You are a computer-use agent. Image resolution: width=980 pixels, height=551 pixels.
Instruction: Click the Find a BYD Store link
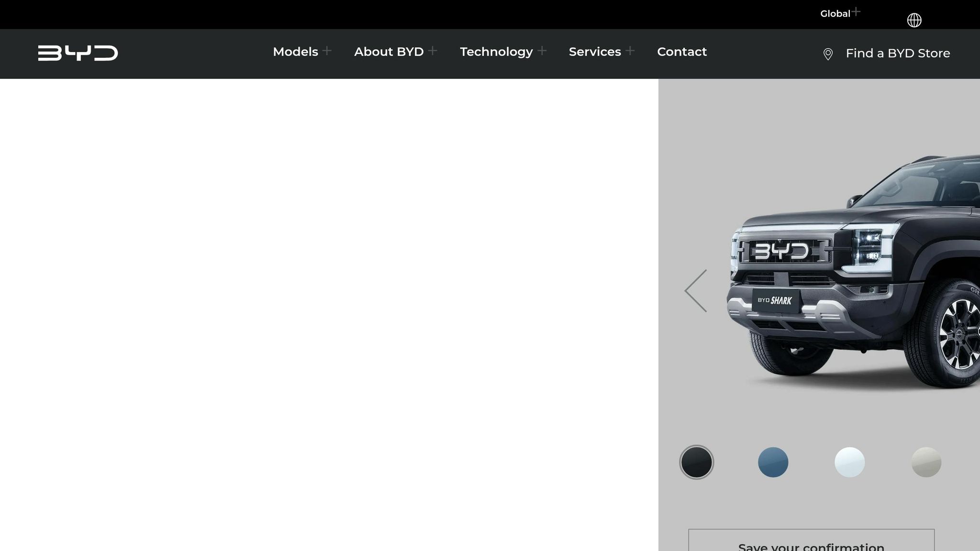coord(897,53)
